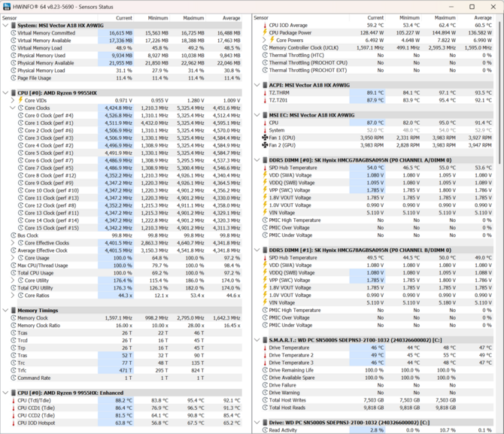504x434 pixels.
Task: Expand the Core Effective Clocks row
Action: (13, 243)
